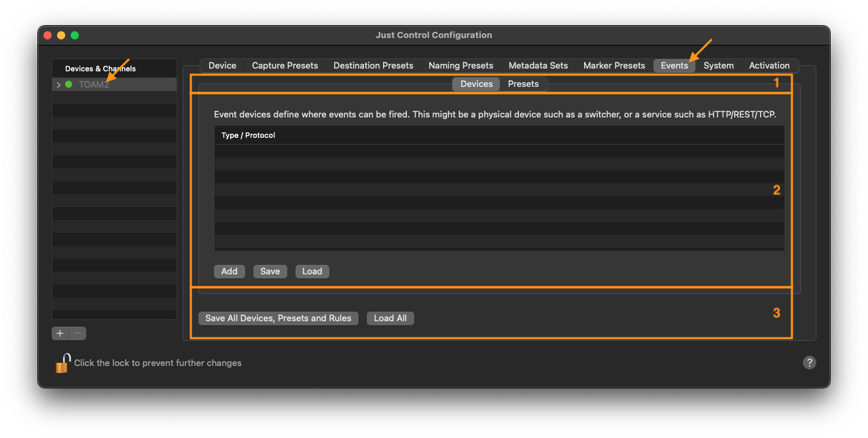Viewport: 868px width, 438px height.
Task: Add a device with the plus button
Action: click(x=60, y=333)
